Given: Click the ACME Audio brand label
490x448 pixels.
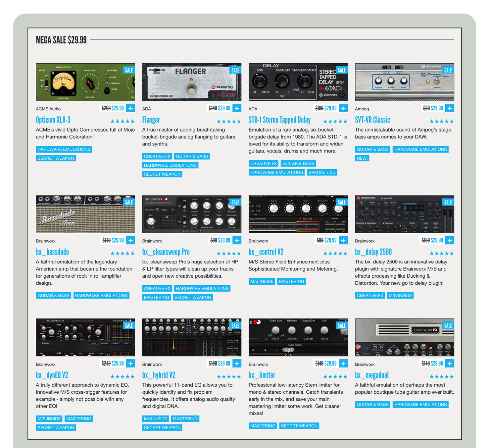Looking at the screenshot, I should tap(48, 109).
